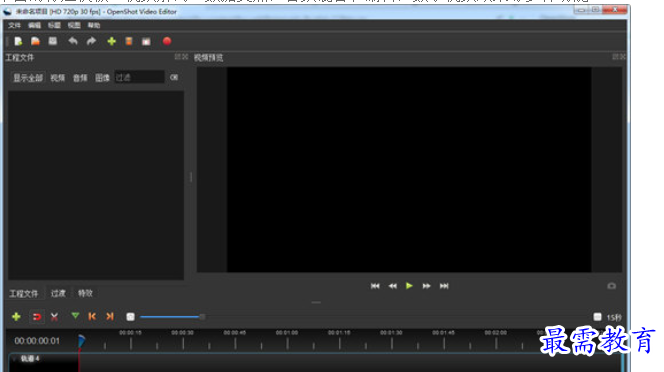The image size is (664, 372).
Task: Click the play button in the preview
Action: [x=409, y=286]
